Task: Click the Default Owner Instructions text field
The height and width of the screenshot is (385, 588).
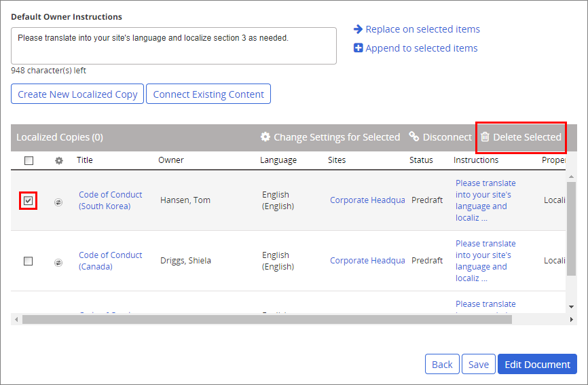Action: pos(174,46)
